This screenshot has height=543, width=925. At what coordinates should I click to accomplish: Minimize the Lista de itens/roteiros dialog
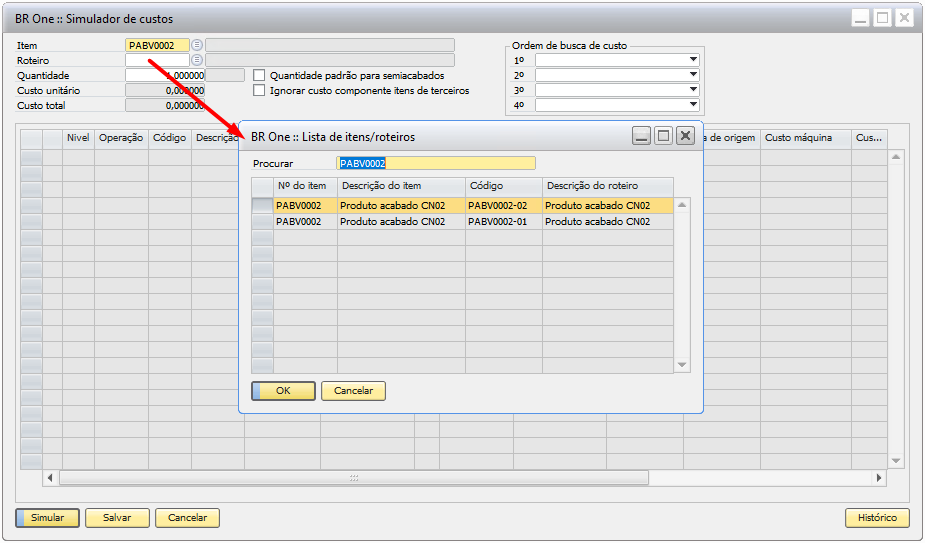click(x=642, y=136)
